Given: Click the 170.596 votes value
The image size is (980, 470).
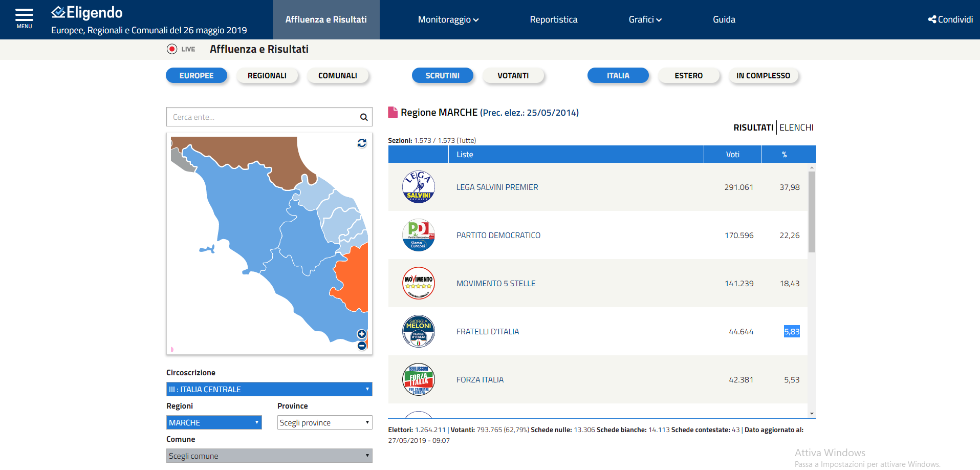Looking at the screenshot, I should 739,236.
